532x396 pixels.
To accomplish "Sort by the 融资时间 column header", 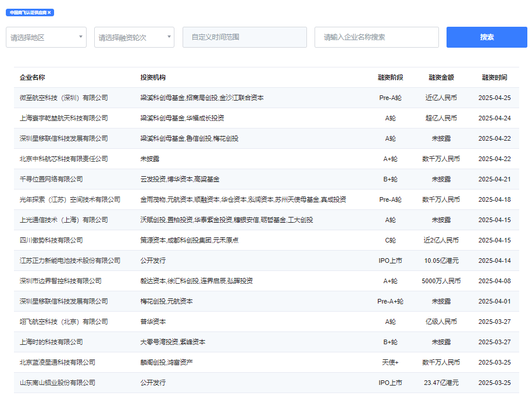I will pos(494,77).
